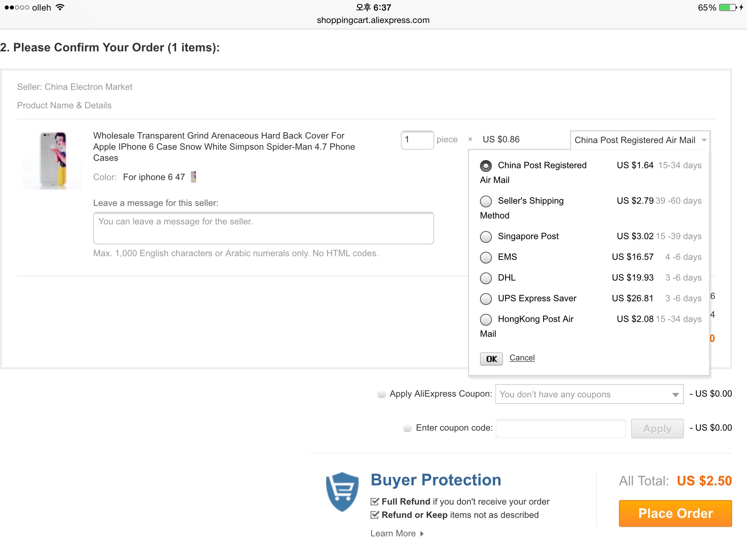Click the Refund or Keep checkmark icon
The image size is (747, 560).
point(375,515)
